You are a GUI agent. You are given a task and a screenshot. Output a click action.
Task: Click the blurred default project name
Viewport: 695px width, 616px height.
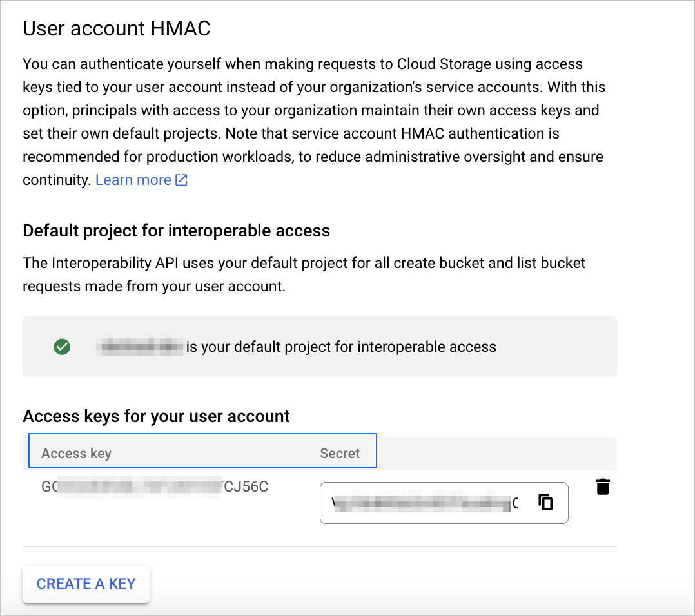pyautogui.click(x=141, y=347)
